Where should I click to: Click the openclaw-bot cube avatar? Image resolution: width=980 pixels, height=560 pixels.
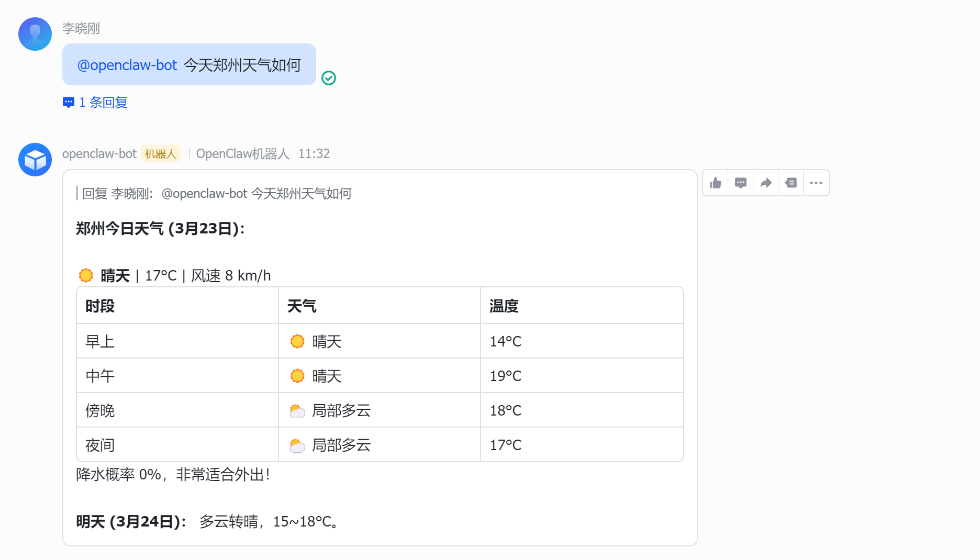pos(35,160)
